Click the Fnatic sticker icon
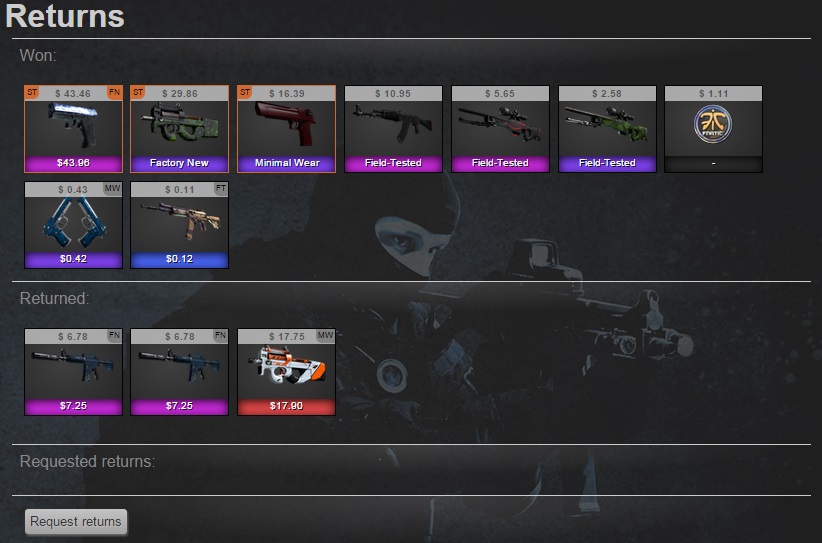Viewport: 822px width, 543px height. tap(713, 124)
